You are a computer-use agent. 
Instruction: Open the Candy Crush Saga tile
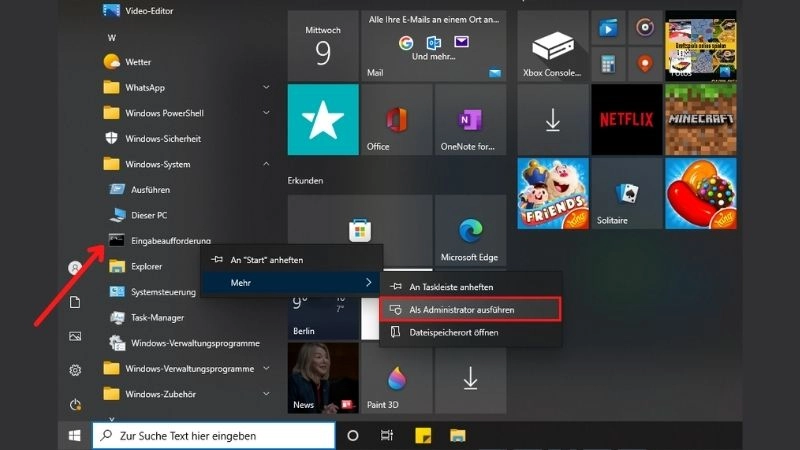[701, 193]
